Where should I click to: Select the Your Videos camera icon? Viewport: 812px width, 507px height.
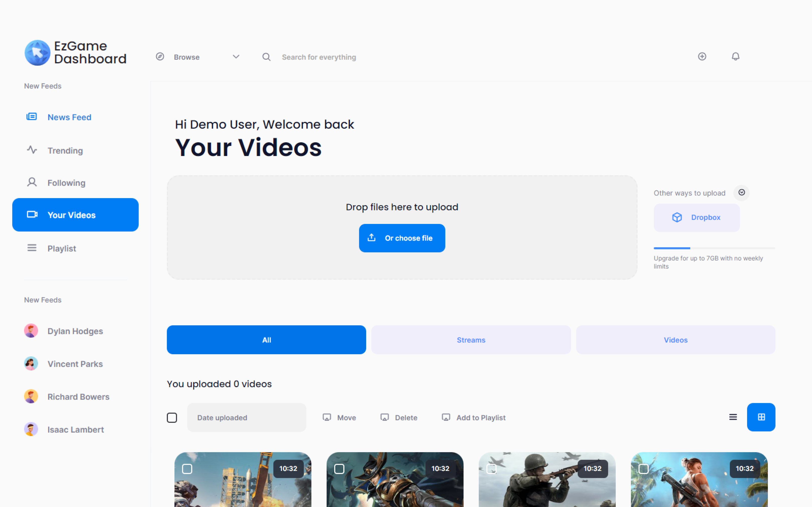click(32, 215)
